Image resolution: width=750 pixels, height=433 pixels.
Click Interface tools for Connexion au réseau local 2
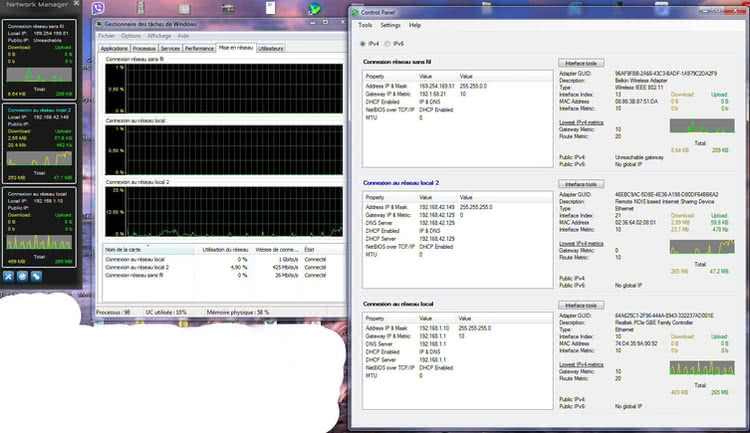click(x=581, y=184)
